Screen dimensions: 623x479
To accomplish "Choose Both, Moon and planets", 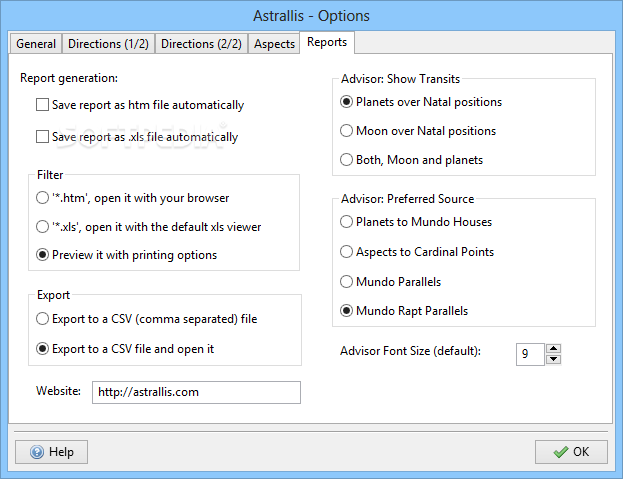I will point(412,160).
